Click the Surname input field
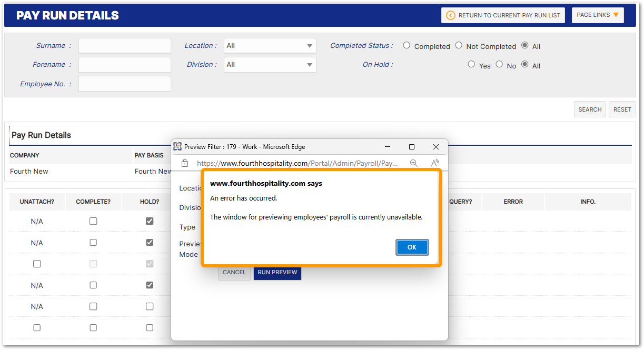The height and width of the screenshot is (350, 644). click(125, 46)
